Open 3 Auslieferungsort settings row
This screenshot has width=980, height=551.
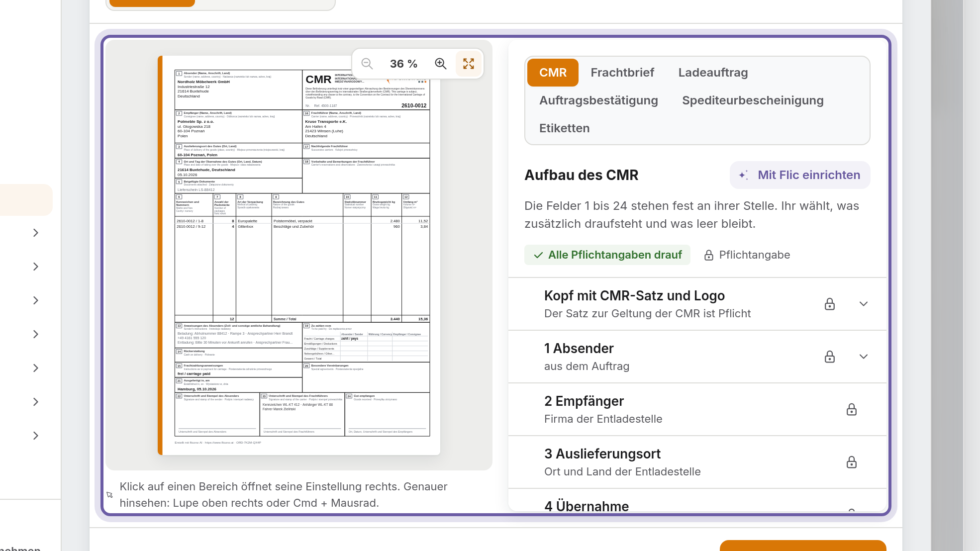coord(697,462)
